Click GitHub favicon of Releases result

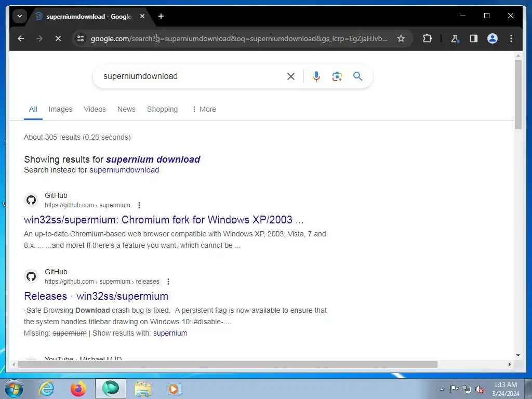tap(31, 276)
